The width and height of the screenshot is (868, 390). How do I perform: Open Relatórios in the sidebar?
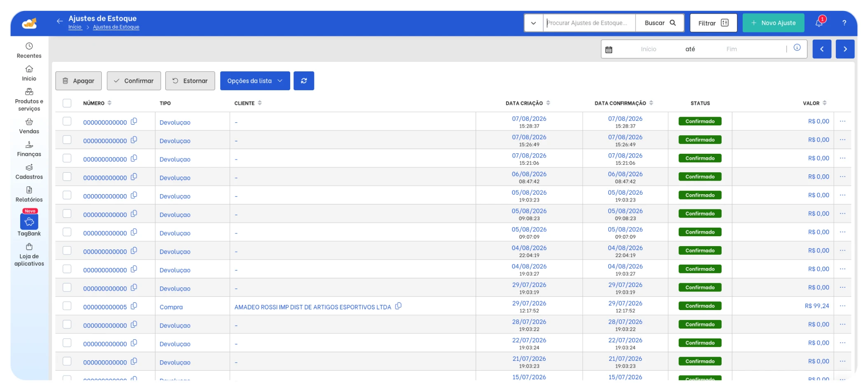point(29,194)
